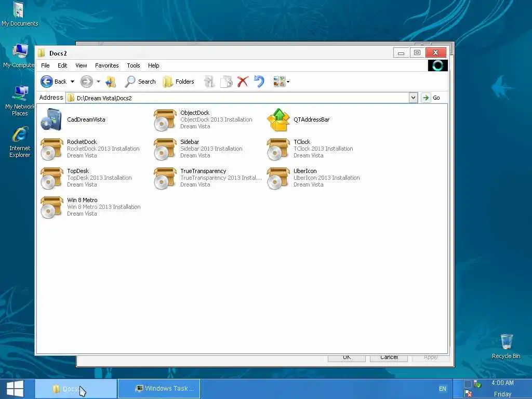Click the UberIcon file name

(305, 171)
